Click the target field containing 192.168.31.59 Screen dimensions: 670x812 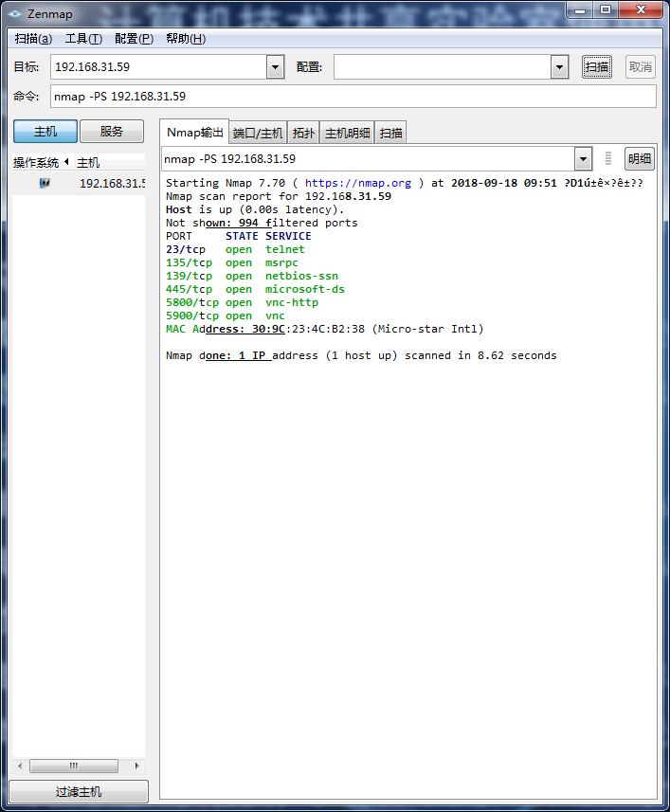(x=158, y=67)
